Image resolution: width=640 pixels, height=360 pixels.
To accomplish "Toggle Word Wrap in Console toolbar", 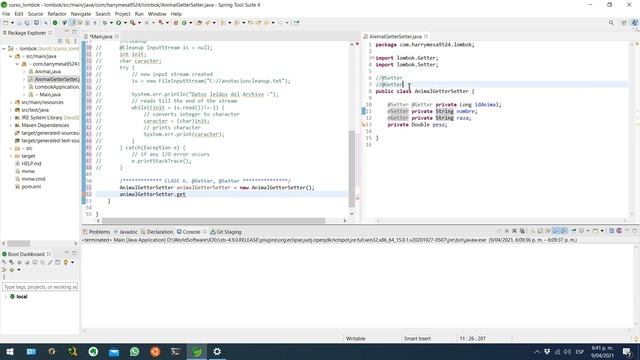I will pyautogui.click(x=548, y=231).
